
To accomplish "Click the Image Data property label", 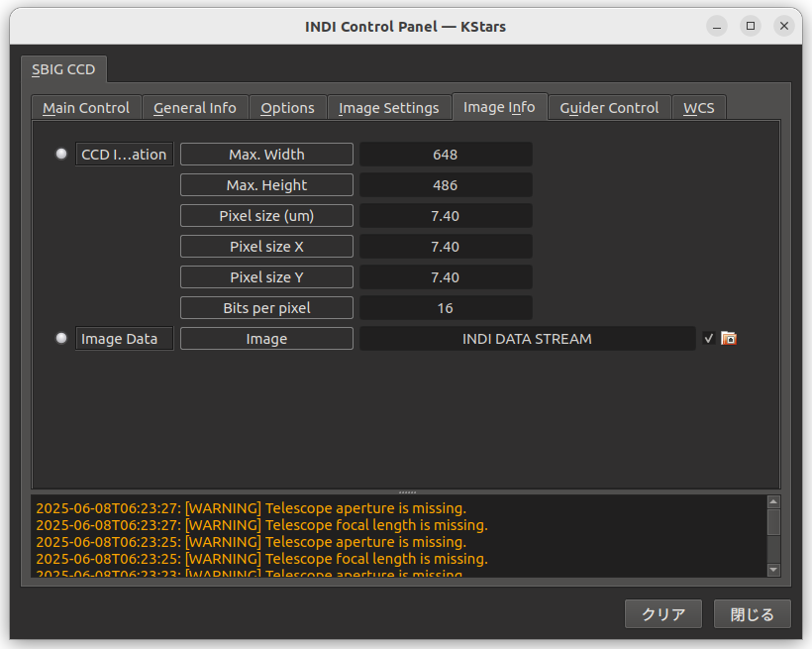I will (x=125, y=339).
